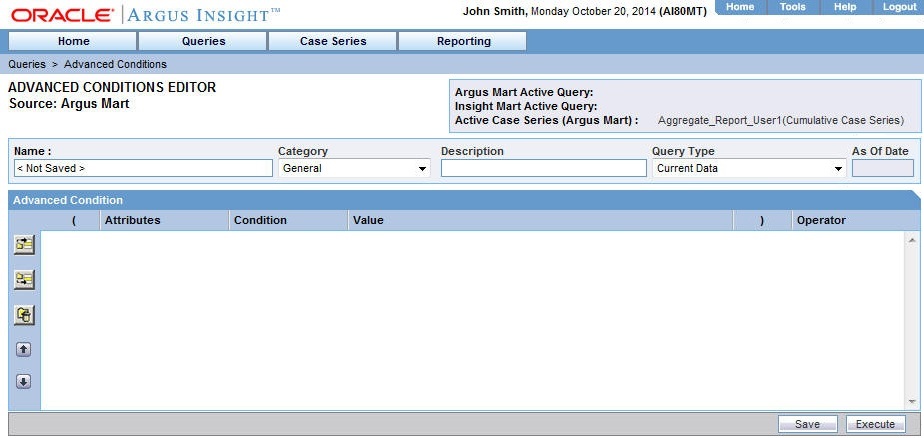Click the Advanced Conditions breadcrumb
The width and height of the screenshot is (924, 438).
point(116,64)
